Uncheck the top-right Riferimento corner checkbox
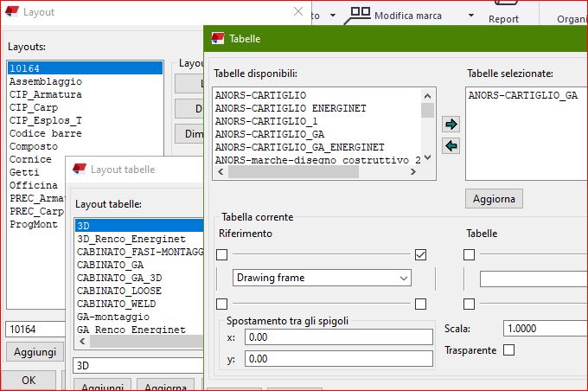The height and width of the screenshot is (391, 588). (x=420, y=254)
